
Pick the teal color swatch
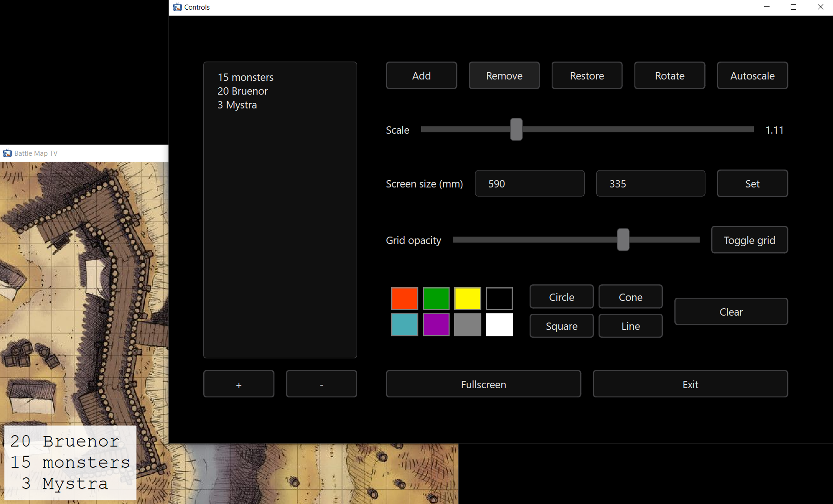(405, 325)
